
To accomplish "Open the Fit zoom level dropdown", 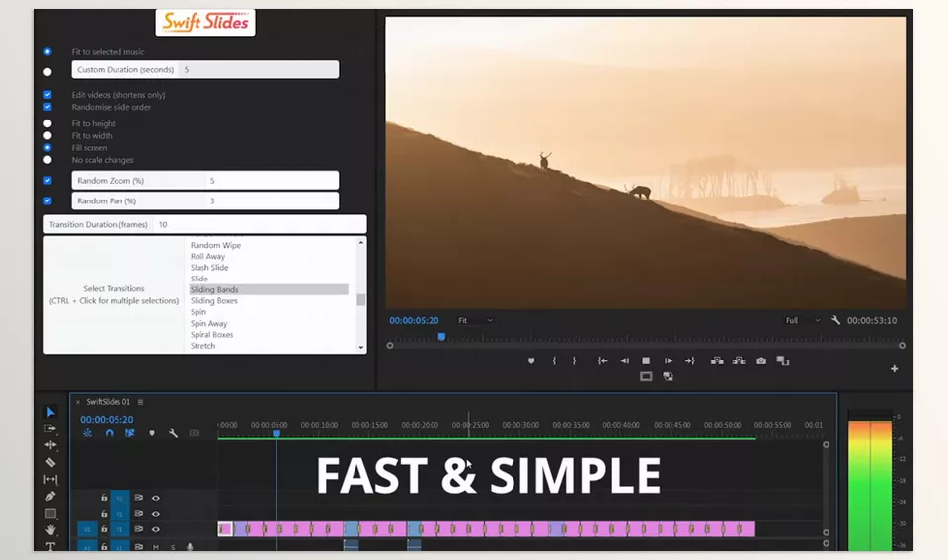I will tap(475, 320).
